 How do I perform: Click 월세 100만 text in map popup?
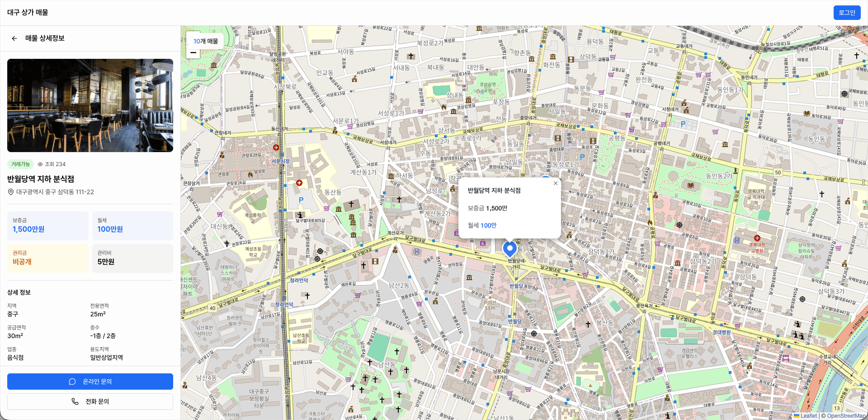click(482, 225)
